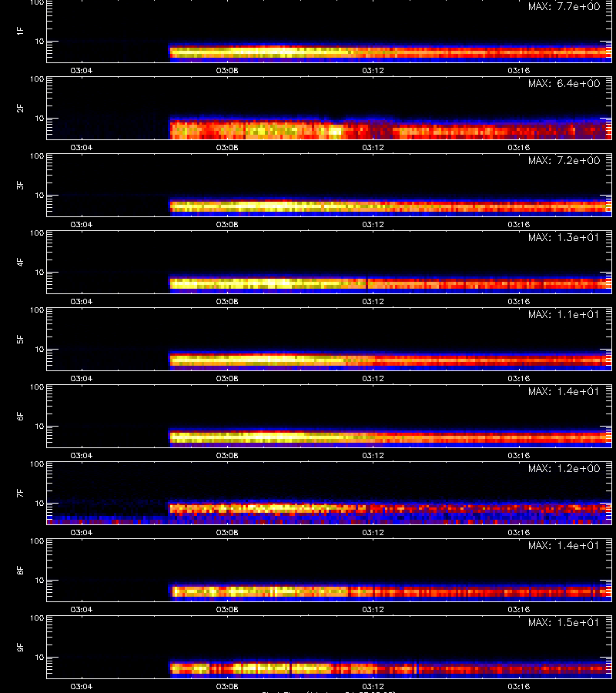616x693 pixels.
Task: Click the 03:04 time label under panel 2F
Action: pyautogui.click(x=82, y=147)
